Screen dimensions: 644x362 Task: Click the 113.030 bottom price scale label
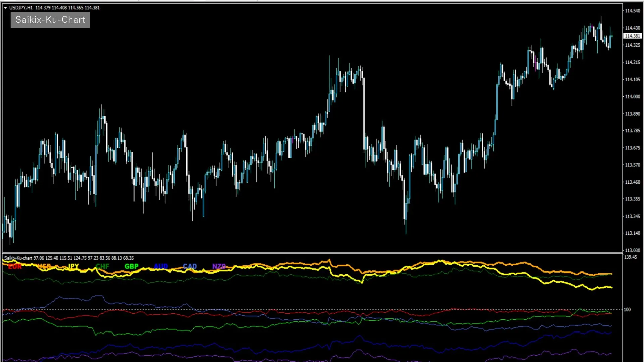click(633, 250)
